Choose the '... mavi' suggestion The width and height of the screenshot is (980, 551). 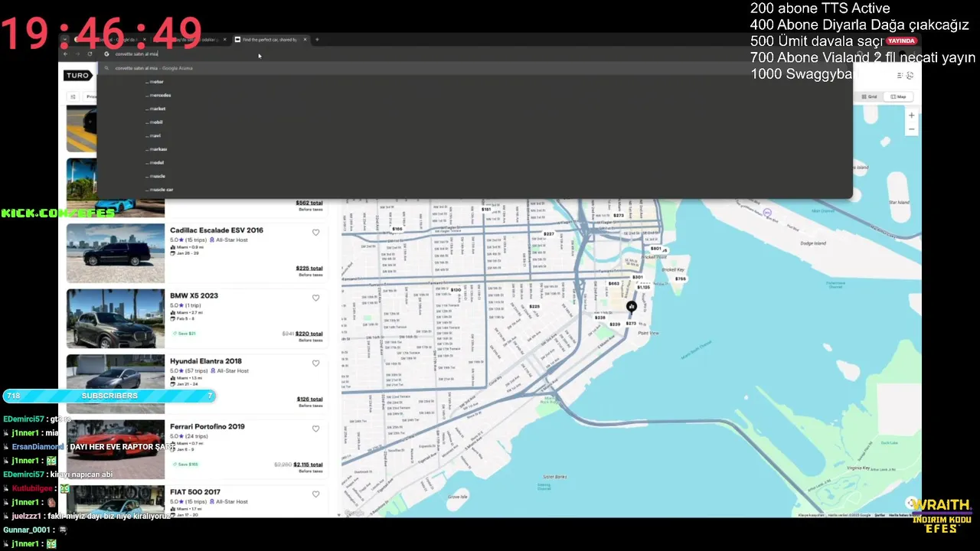[x=475, y=135]
